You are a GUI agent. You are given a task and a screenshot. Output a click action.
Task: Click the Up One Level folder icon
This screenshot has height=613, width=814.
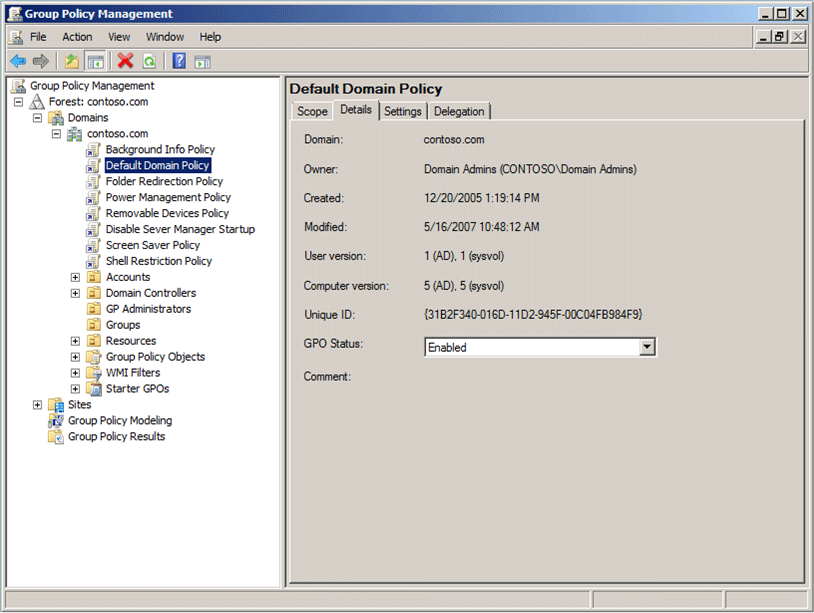(x=72, y=61)
